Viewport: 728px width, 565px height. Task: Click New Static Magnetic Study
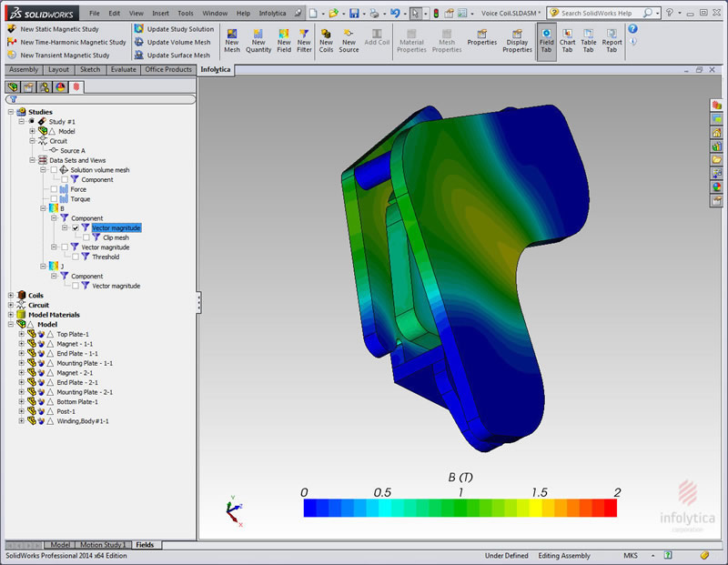click(x=59, y=27)
